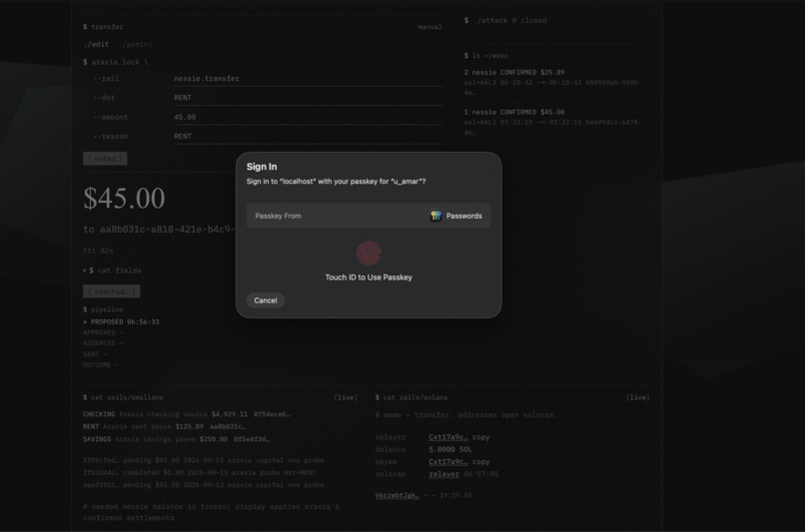Click the 'ASSERTED —' pipeline step
Image resolution: width=805 pixels, height=532 pixels.
coord(103,343)
